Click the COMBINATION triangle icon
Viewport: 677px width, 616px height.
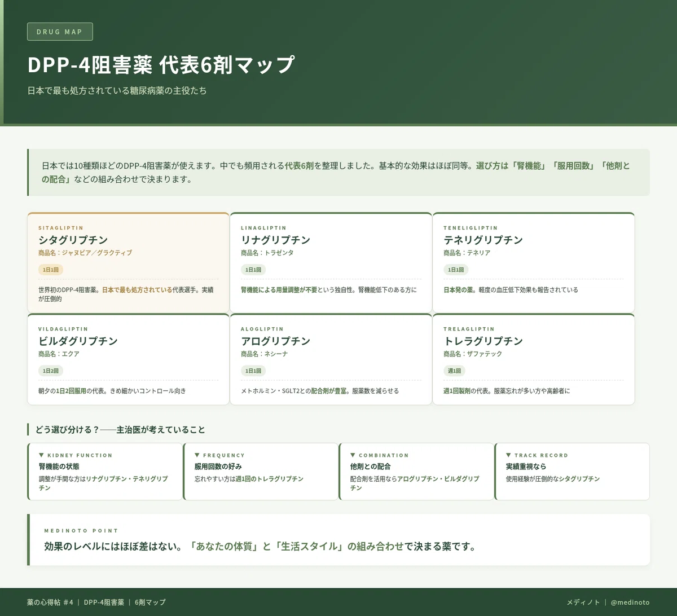(x=353, y=455)
